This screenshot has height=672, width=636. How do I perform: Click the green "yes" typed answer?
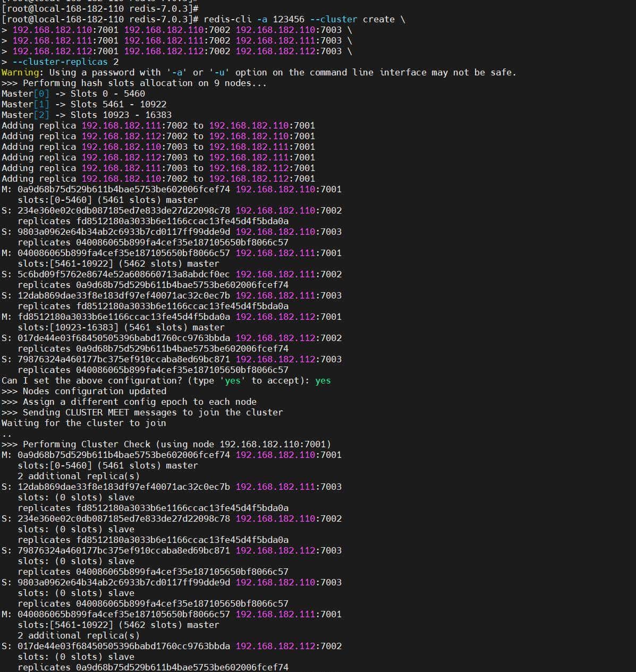[323, 381]
